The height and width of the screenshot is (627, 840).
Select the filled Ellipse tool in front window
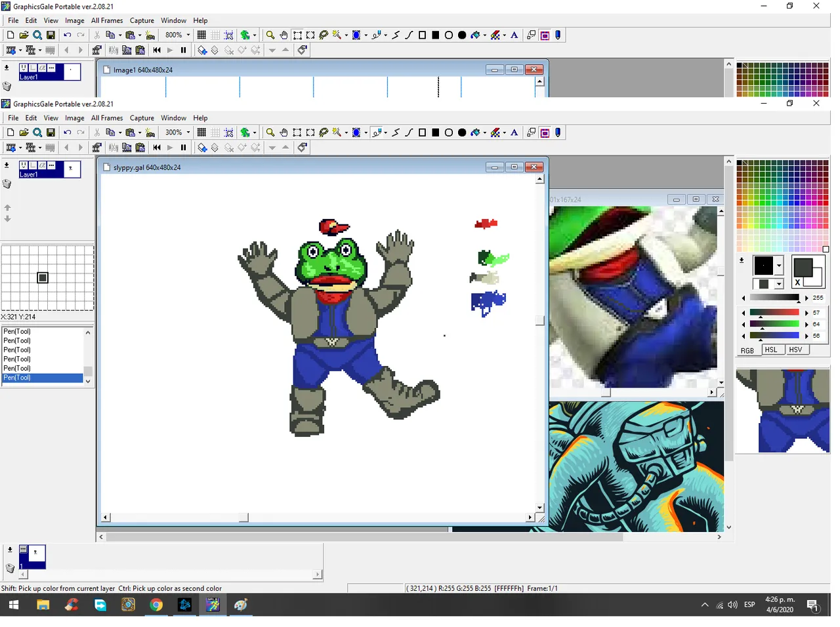pyautogui.click(x=462, y=132)
